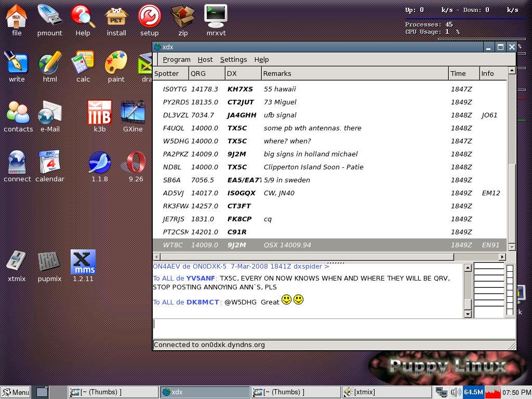Select the PA2PKZ 9J2M spot row
Viewport: 532px width, 399px height.
(x=330, y=154)
